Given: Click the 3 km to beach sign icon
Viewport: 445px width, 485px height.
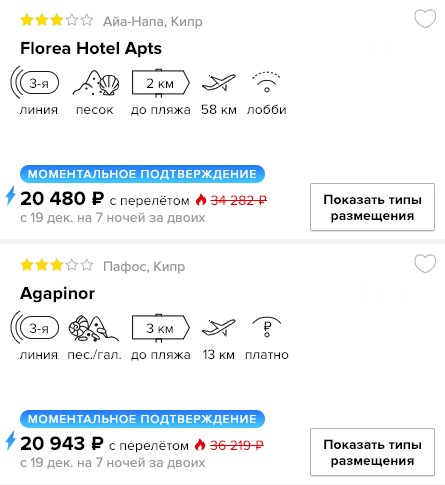Looking at the screenshot, I should tap(161, 328).
